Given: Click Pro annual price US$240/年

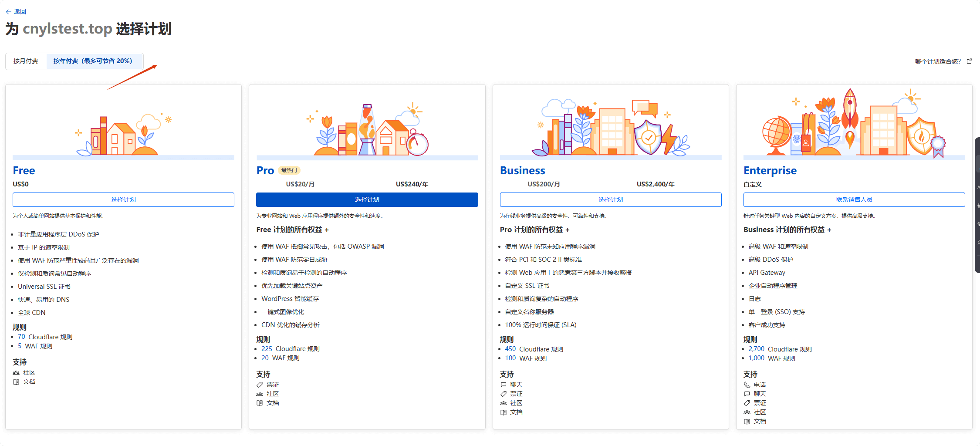Looking at the screenshot, I should [412, 184].
